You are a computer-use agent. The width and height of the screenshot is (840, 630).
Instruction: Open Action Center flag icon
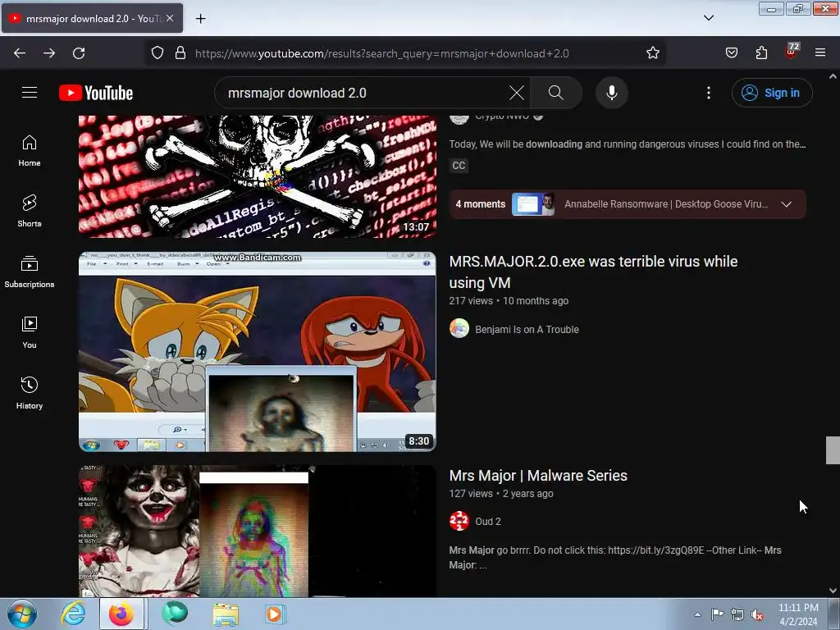pyautogui.click(x=717, y=614)
